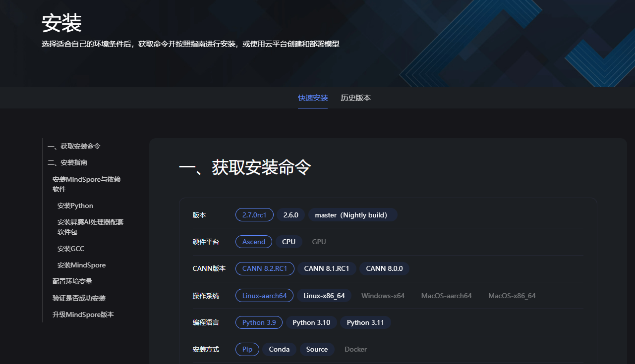
Task: Choose Conda installation method
Action: coord(279,349)
